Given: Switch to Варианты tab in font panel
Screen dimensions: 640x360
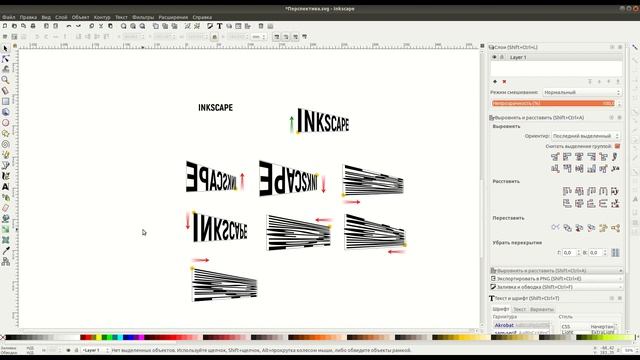Looking at the screenshot, I should (x=542, y=309).
